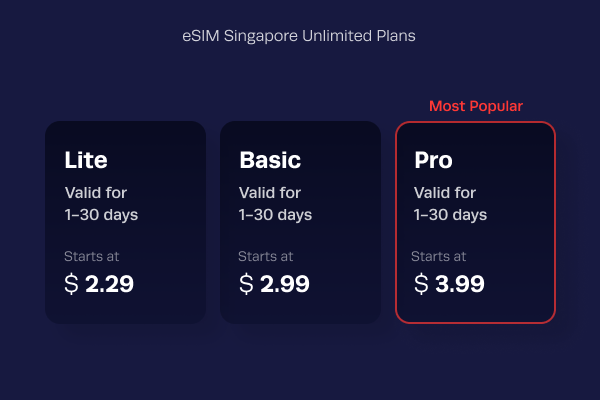The width and height of the screenshot is (600, 400).
Task: Click Pro's 'Valid for 1–30 days' text
Action: (450, 204)
